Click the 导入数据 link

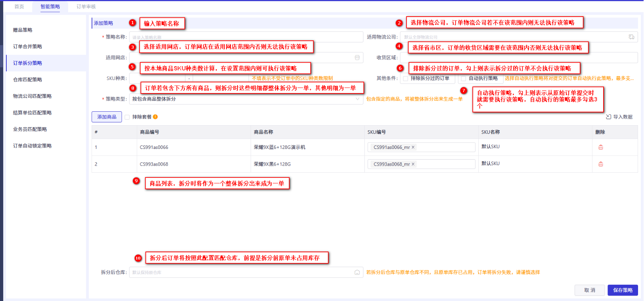tap(623, 117)
